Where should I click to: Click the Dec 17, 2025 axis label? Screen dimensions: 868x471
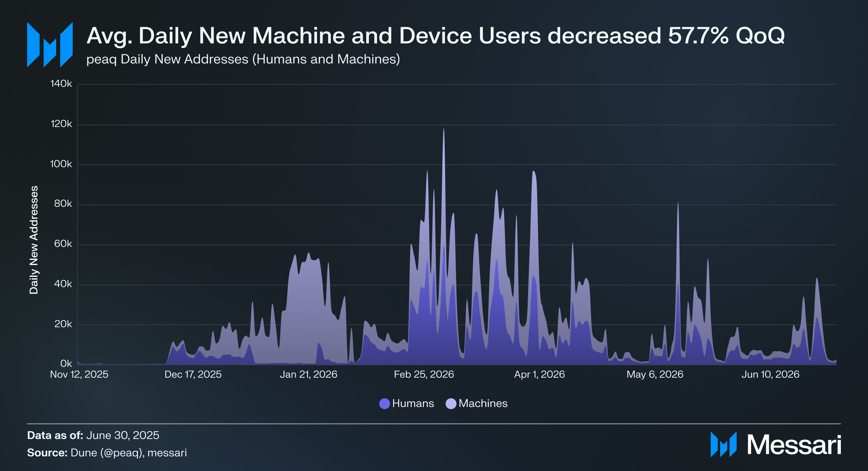(x=193, y=375)
